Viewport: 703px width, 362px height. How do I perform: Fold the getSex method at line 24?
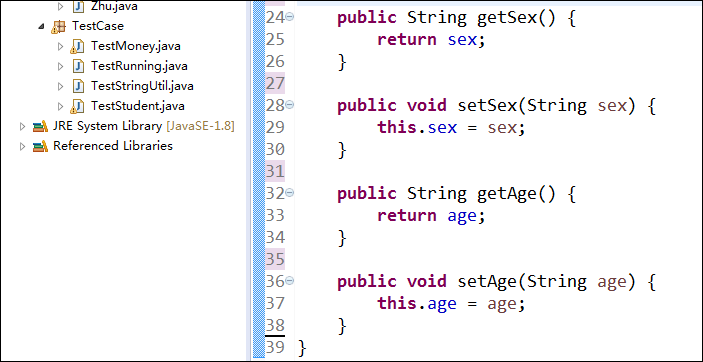pyautogui.click(x=290, y=17)
